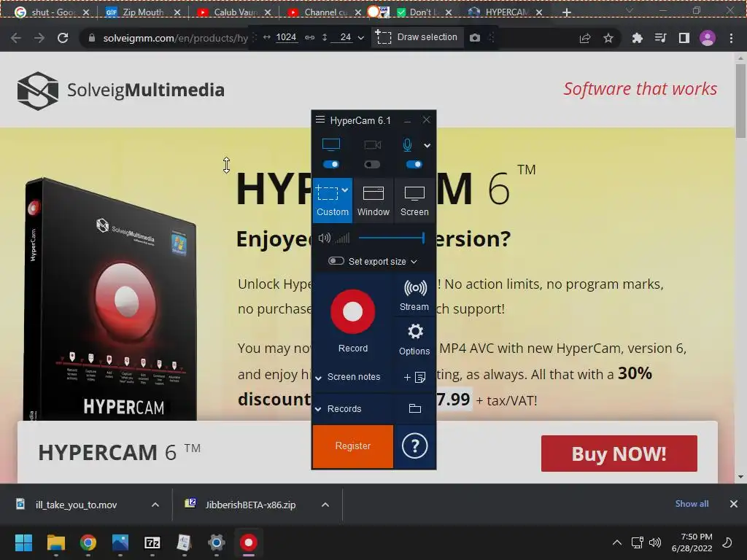Take a snapshot with the camera icon
This screenshot has height=560, width=747.
point(475,38)
